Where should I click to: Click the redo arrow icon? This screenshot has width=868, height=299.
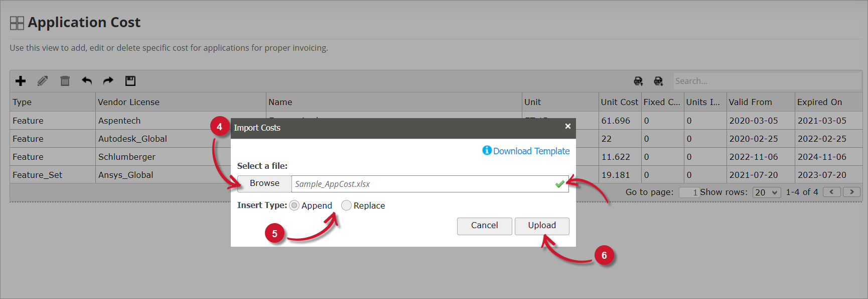point(108,81)
